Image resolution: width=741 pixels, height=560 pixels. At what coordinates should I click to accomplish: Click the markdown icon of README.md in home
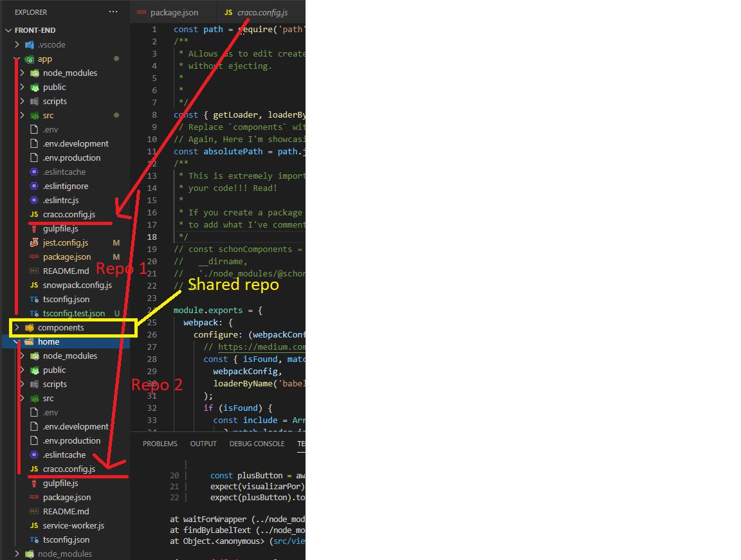point(34,511)
